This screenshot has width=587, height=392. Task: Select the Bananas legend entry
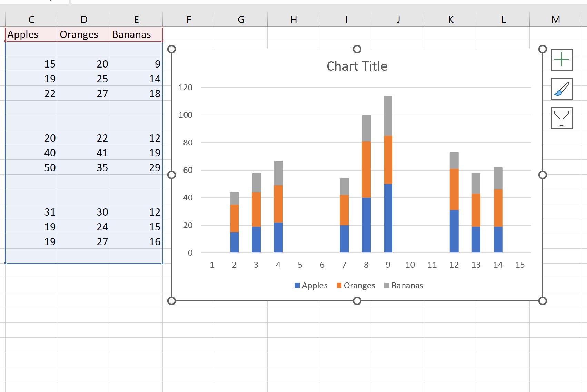coord(407,285)
